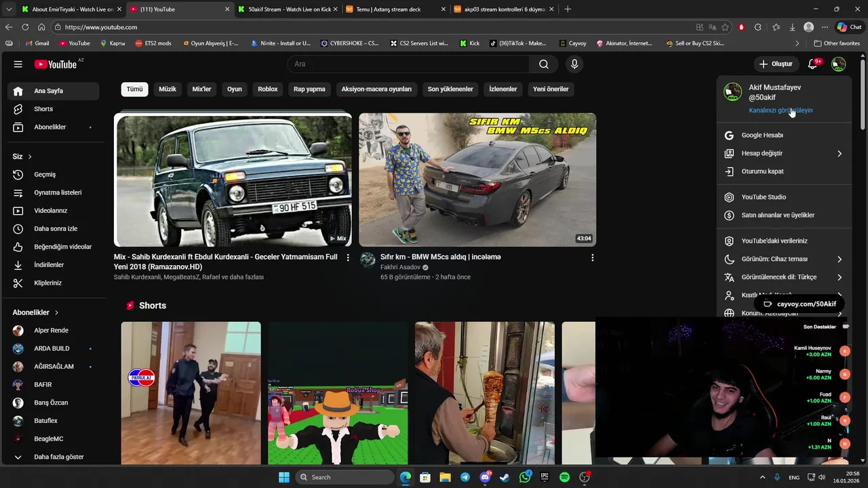Open Shorts in the sidebar
868x488 pixels.
[x=54, y=109]
